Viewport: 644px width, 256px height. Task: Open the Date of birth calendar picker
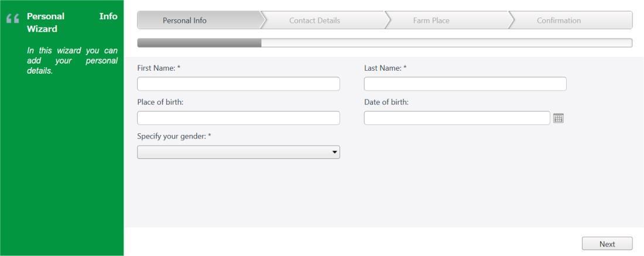pos(558,118)
